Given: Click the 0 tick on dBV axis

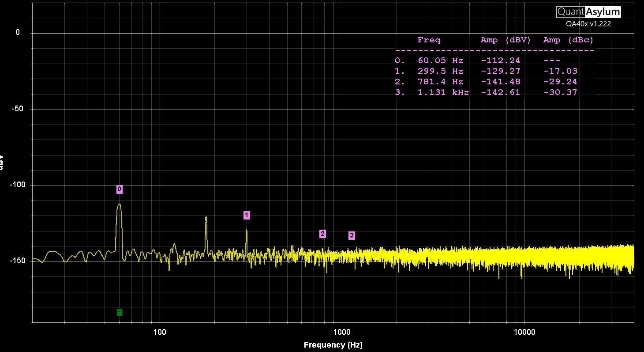Looking at the screenshot, I should 18,33.
